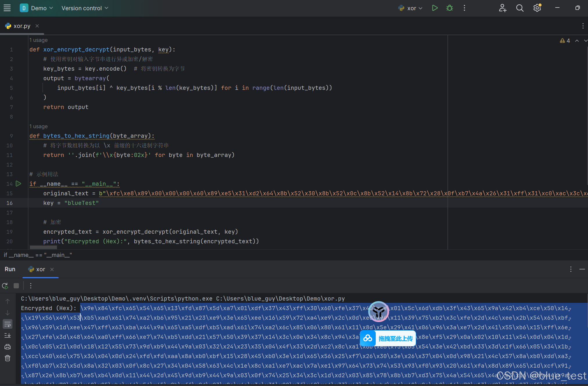Click the editor's horizontal scrollbar
This screenshot has height=386, width=588.
[43, 247]
